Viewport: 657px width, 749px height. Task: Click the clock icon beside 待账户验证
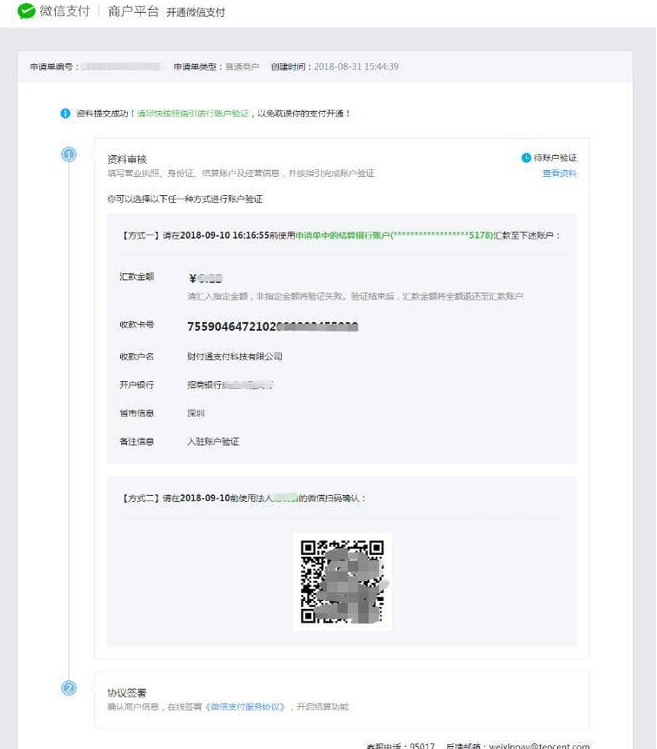click(x=526, y=158)
